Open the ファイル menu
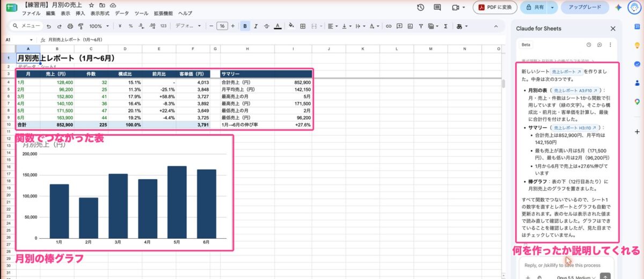The height and width of the screenshot is (279, 644). point(31,13)
